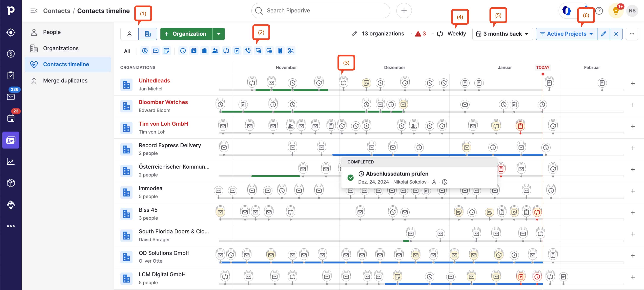Open the Leads target icon in sidebar
The height and width of the screenshot is (290, 644).
(x=11, y=32)
